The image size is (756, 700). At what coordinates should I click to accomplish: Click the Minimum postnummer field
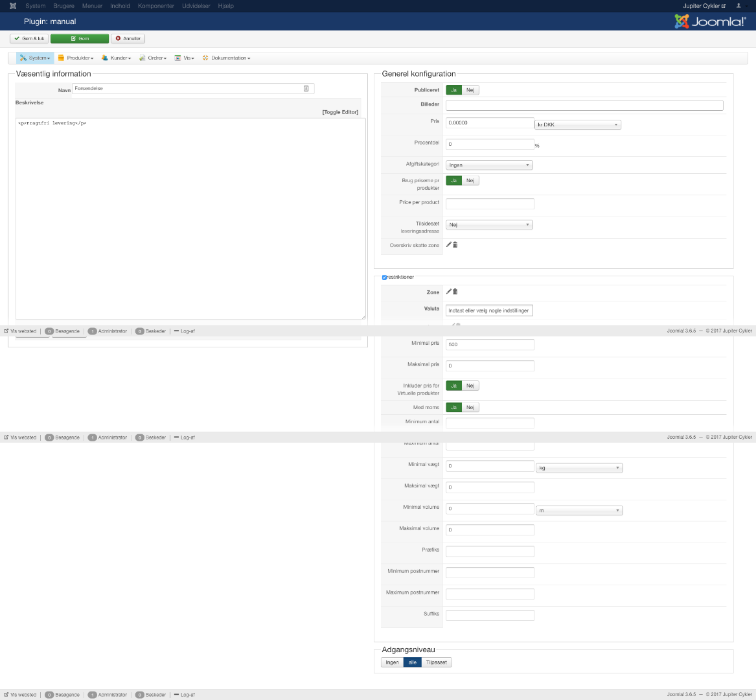click(x=490, y=573)
